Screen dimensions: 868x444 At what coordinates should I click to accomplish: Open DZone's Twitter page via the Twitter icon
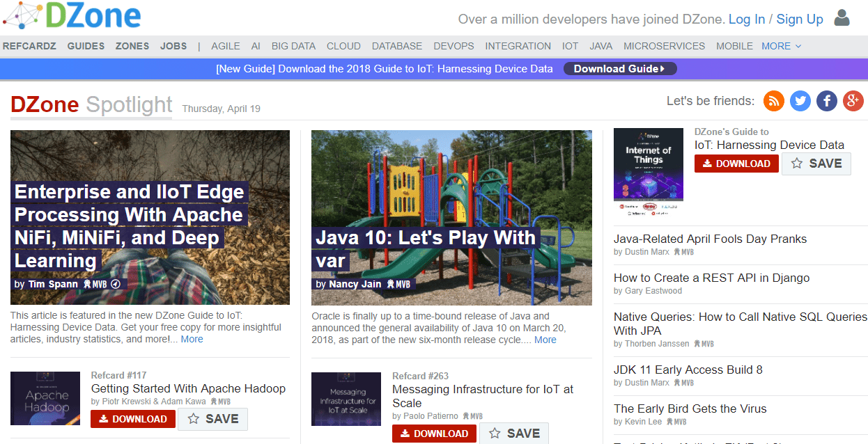pos(800,101)
